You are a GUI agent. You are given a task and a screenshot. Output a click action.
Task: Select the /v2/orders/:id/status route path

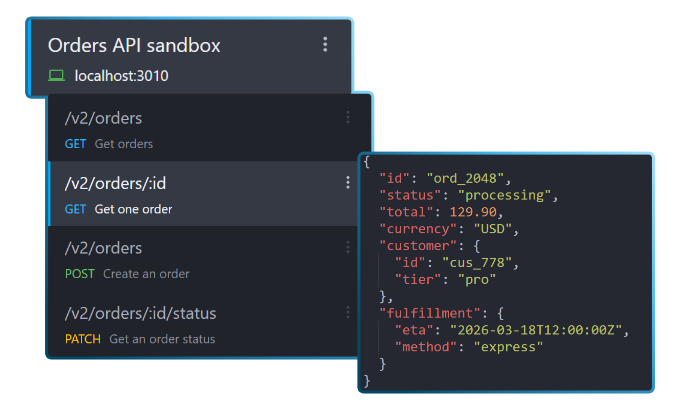pyautogui.click(x=140, y=314)
